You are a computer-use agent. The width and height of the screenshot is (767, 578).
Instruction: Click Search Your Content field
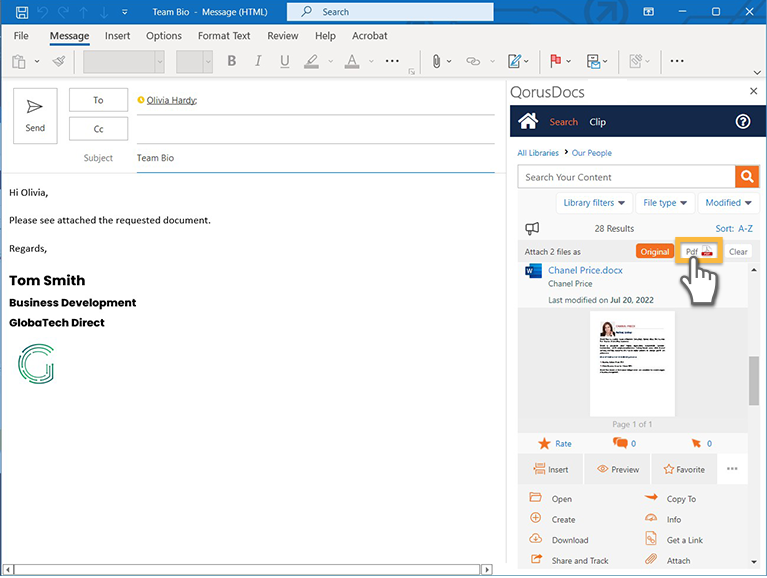pos(626,177)
